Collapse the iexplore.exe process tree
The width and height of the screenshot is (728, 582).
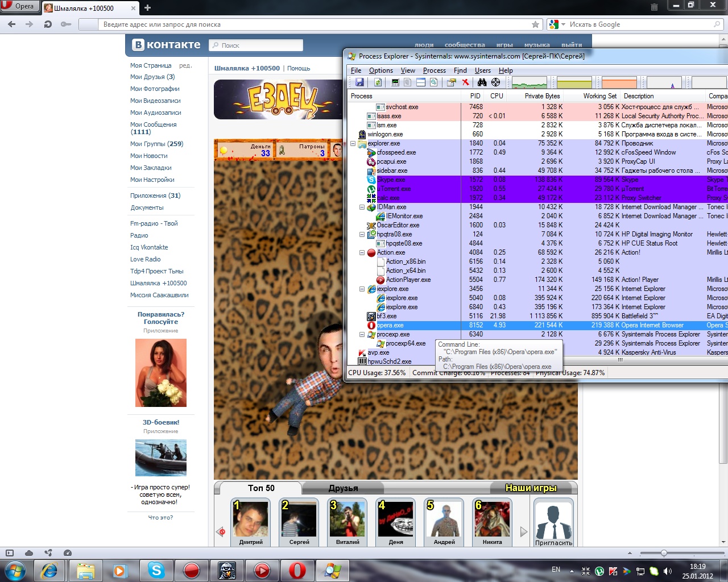tap(362, 289)
